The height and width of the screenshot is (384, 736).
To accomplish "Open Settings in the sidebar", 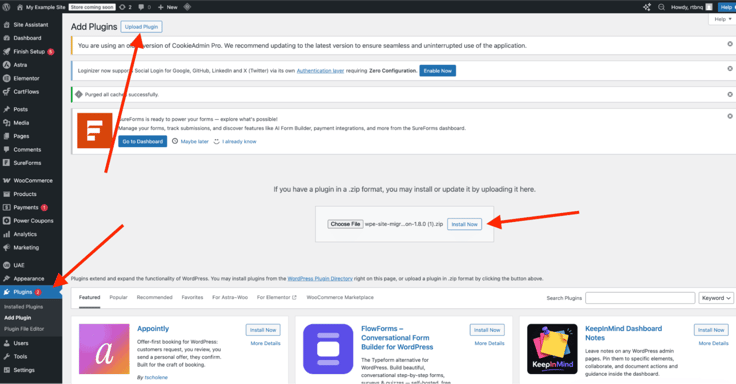I will (x=24, y=370).
